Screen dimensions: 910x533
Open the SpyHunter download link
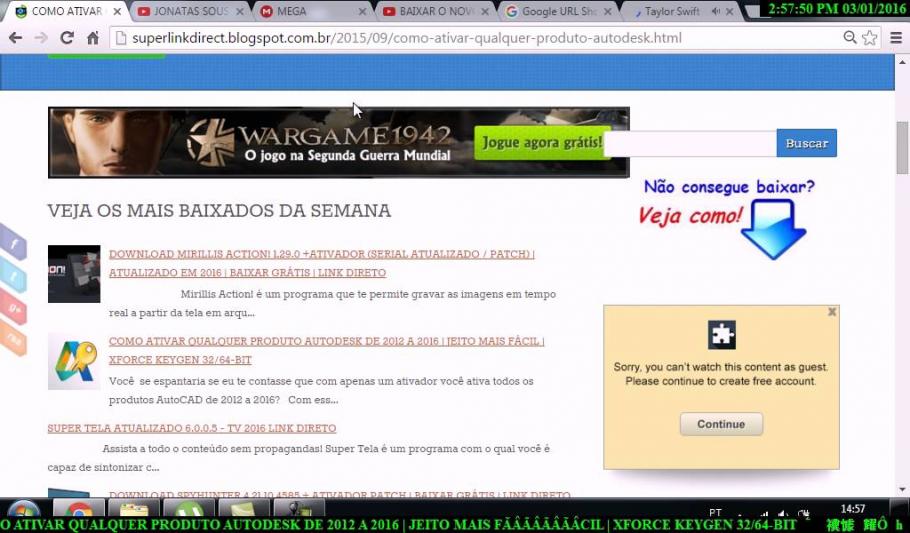[340, 495]
